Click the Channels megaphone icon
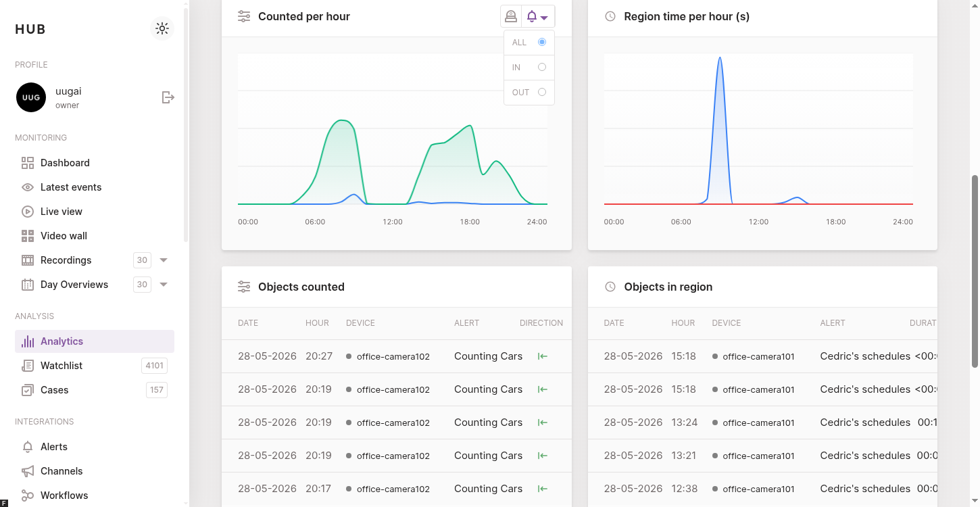Viewport: 980px width, 507px height. [x=28, y=471]
